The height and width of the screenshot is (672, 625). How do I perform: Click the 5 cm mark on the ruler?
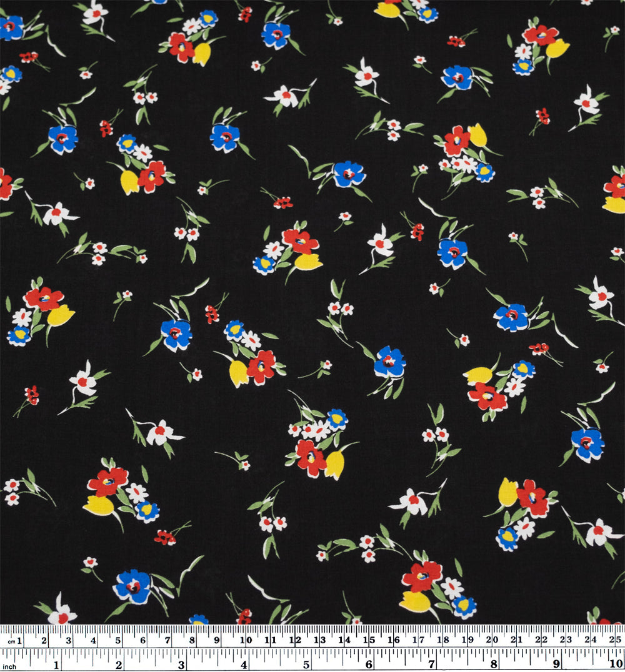pos(117,640)
